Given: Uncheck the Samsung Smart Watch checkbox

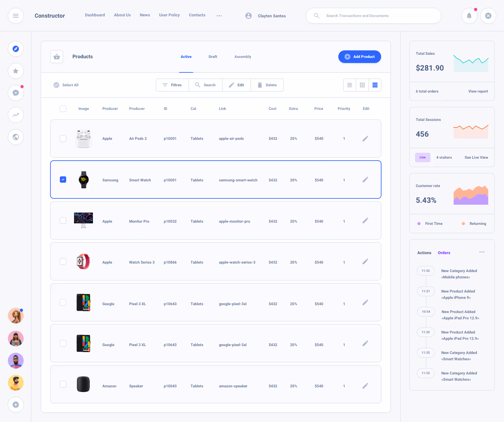Looking at the screenshot, I should [63, 180].
